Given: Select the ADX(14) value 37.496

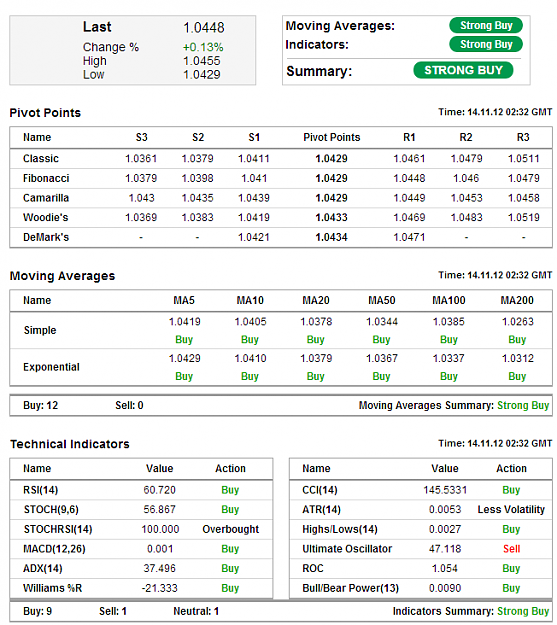Looking at the screenshot, I should click(159, 569).
